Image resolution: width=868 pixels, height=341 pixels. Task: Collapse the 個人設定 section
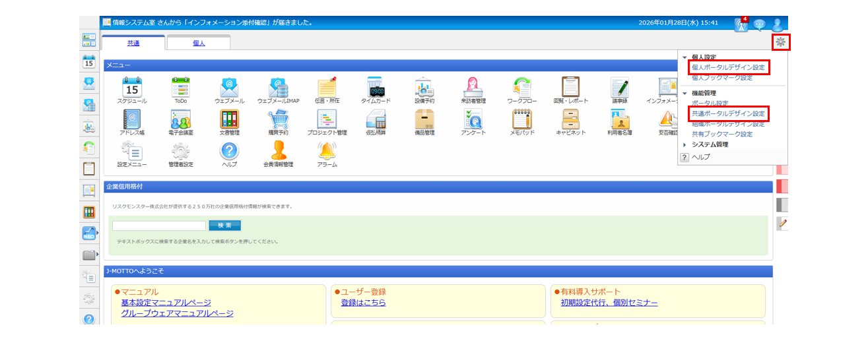[x=684, y=57]
